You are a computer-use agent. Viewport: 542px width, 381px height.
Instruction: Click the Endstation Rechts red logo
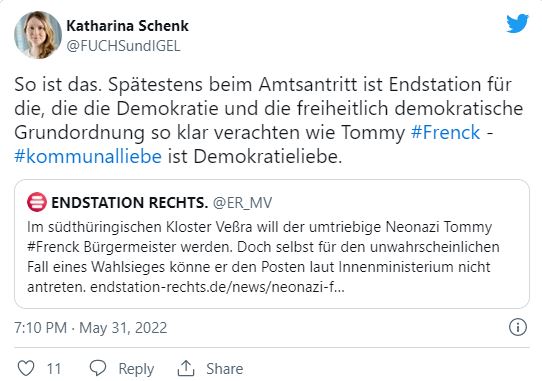37,202
